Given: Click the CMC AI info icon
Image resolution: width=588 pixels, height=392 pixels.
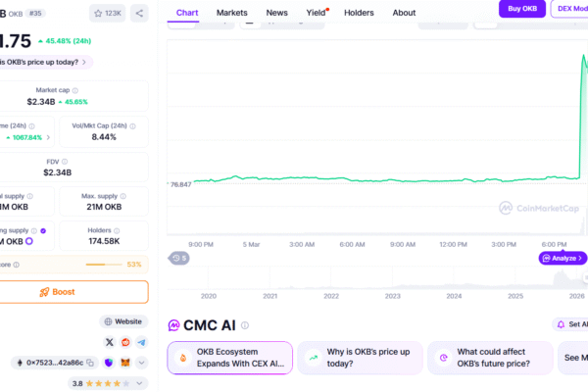Looking at the screenshot, I should [245, 325].
